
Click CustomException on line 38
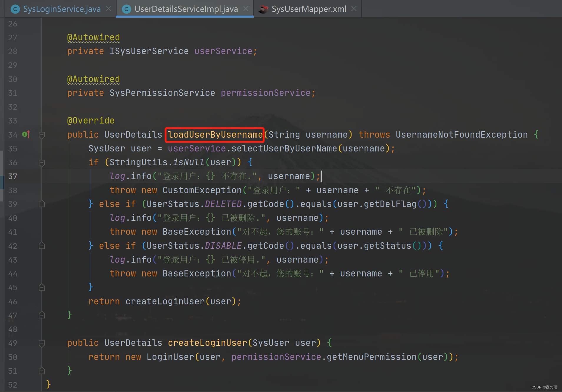coord(202,190)
